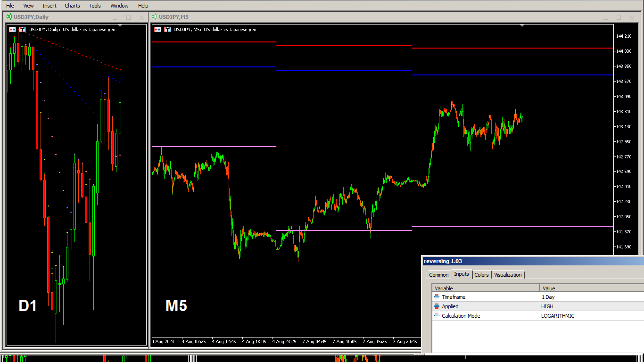Viewport: 644px width, 362px height.
Task: Click the 141.870 price scale label
Action: 624,232
